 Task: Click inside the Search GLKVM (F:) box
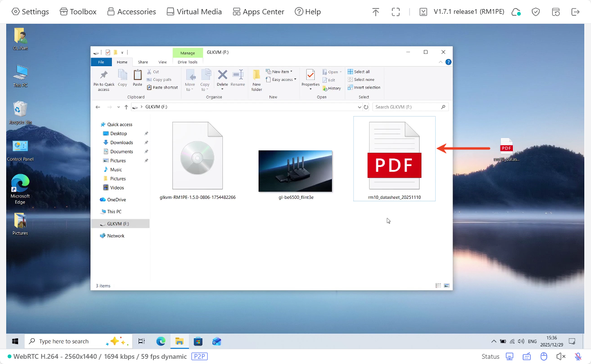(410, 107)
